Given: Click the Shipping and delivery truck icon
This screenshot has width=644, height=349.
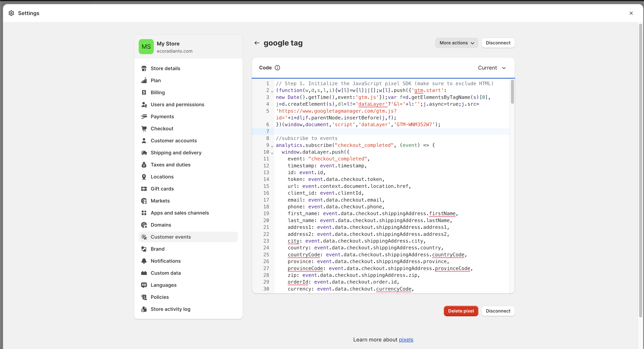Looking at the screenshot, I should (x=144, y=153).
